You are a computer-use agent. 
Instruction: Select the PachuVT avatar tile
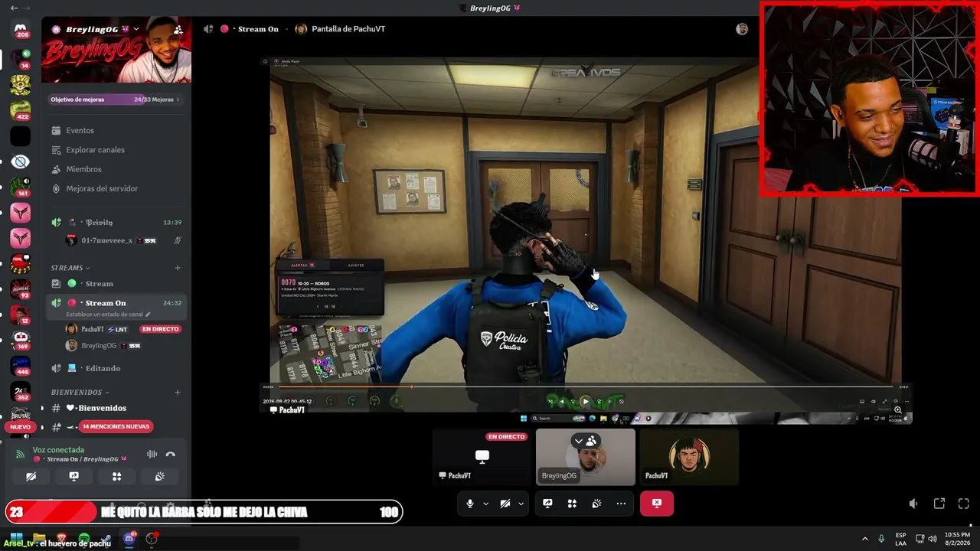click(689, 457)
